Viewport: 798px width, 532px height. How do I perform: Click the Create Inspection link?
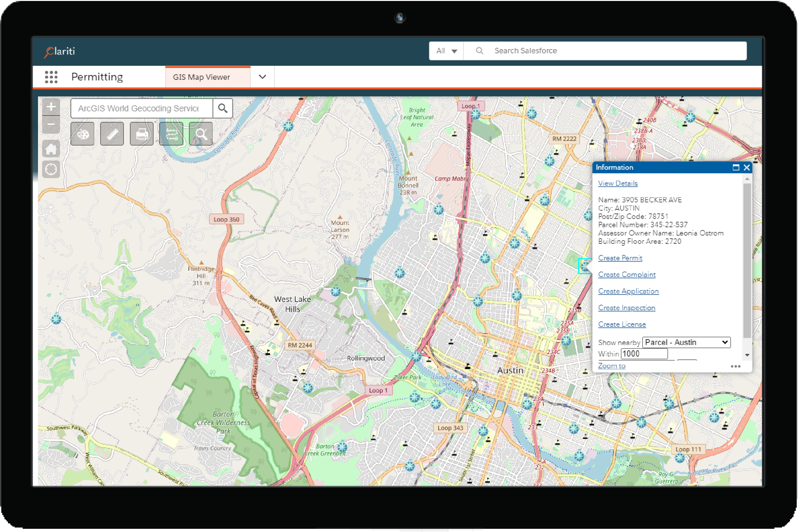tap(627, 308)
